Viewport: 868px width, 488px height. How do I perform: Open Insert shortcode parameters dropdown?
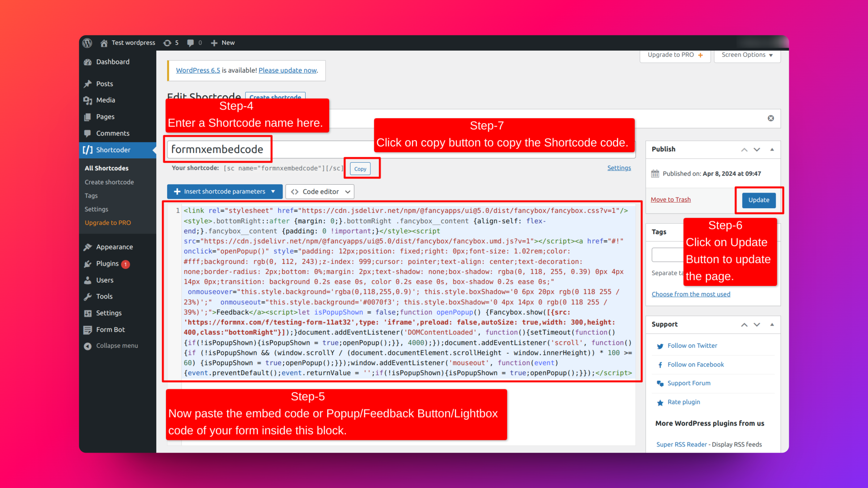[225, 192]
